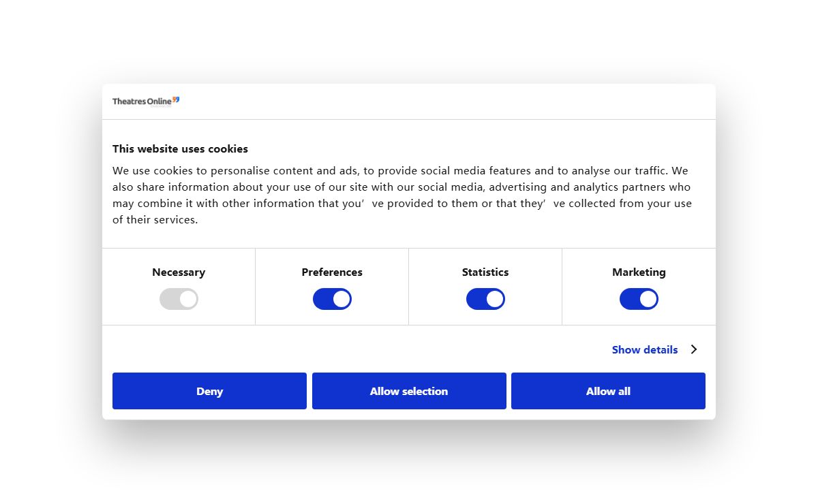Click the quotation mark icon in logo
The width and height of the screenshot is (818, 504).
click(176, 99)
